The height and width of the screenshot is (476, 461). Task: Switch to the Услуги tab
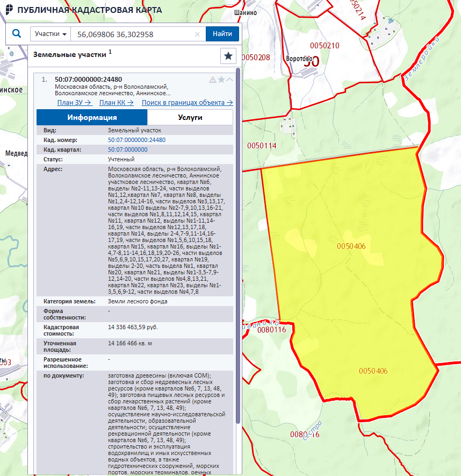tap(190, 117)
